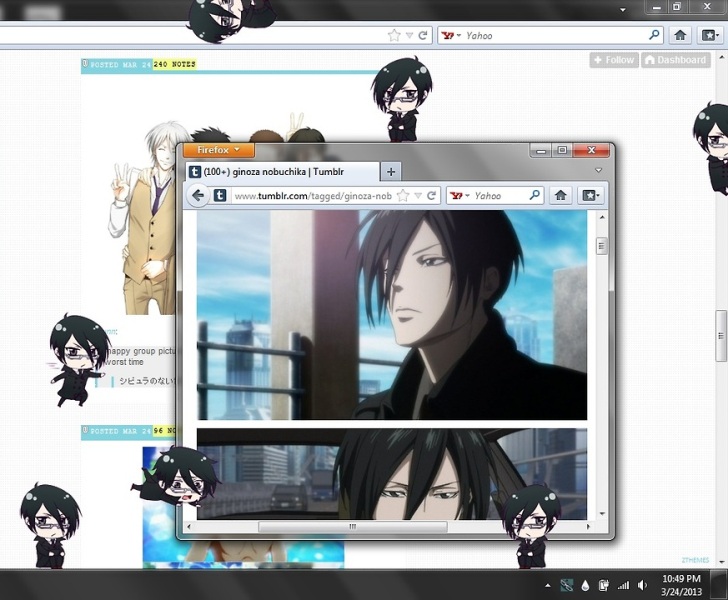The image size is (728, 600).
Task: Show hidden tray icons arrow
Action: tap(548, 586)
